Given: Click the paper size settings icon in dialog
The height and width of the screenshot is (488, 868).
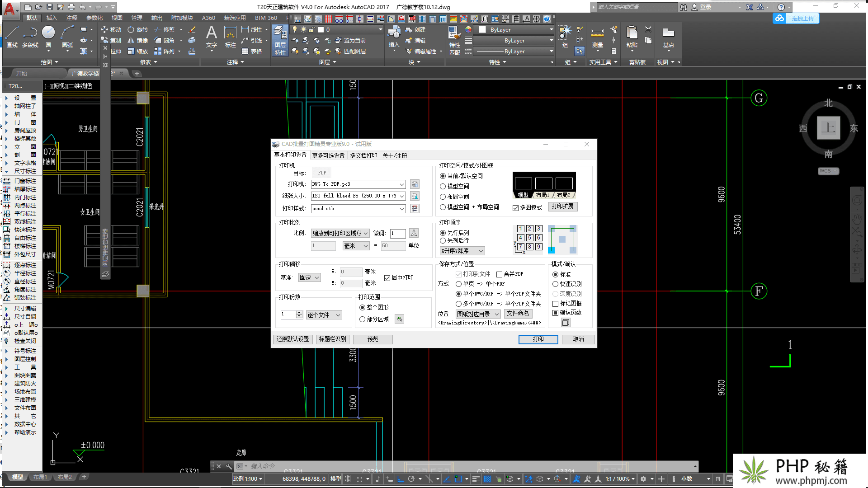Looking at the screenshot, I should [415, 196].
